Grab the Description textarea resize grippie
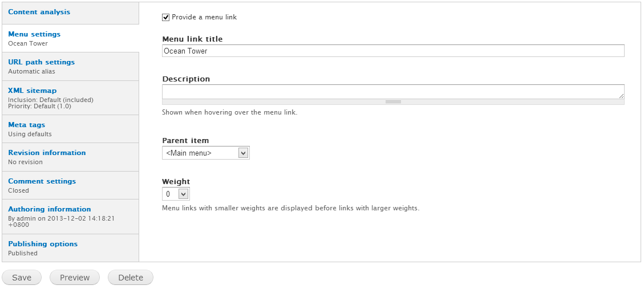 [393, 101]
